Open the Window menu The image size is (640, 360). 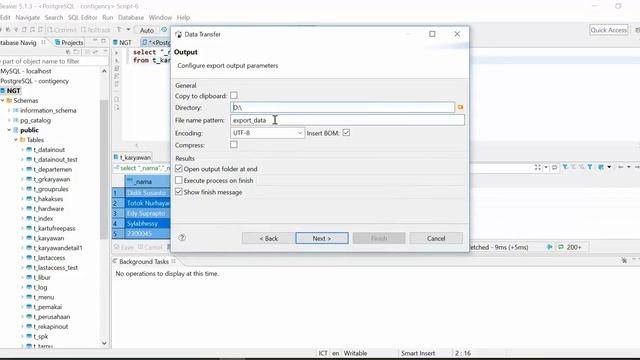coord(160,18)
